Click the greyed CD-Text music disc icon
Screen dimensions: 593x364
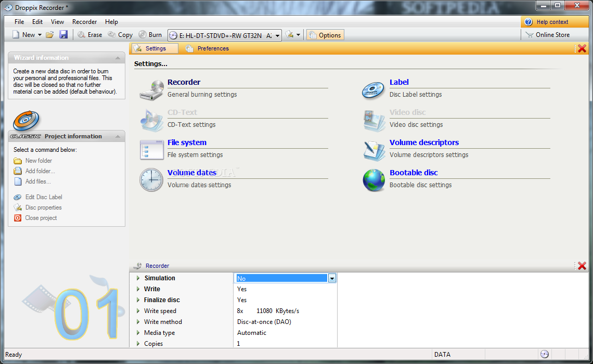[x=151, y=120]
